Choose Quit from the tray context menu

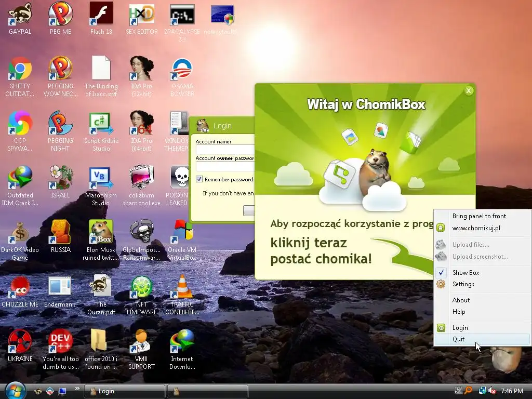[x=482, y=339]
